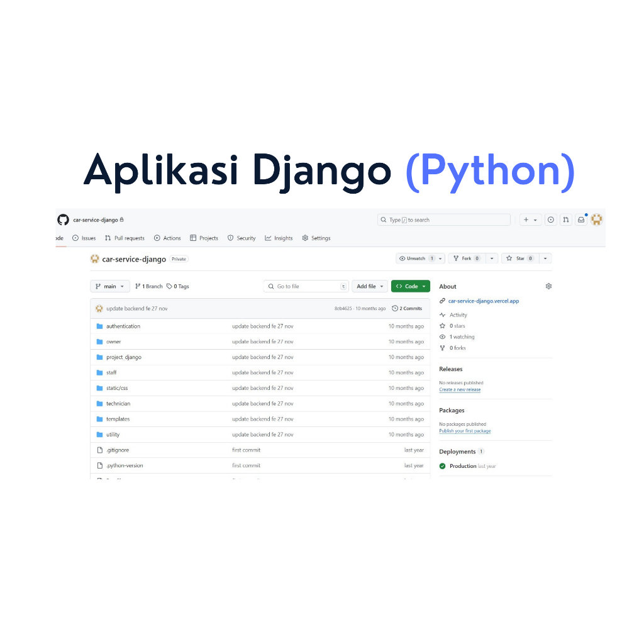
Task: Switch to the Pull requests tab
Action: 125,238
